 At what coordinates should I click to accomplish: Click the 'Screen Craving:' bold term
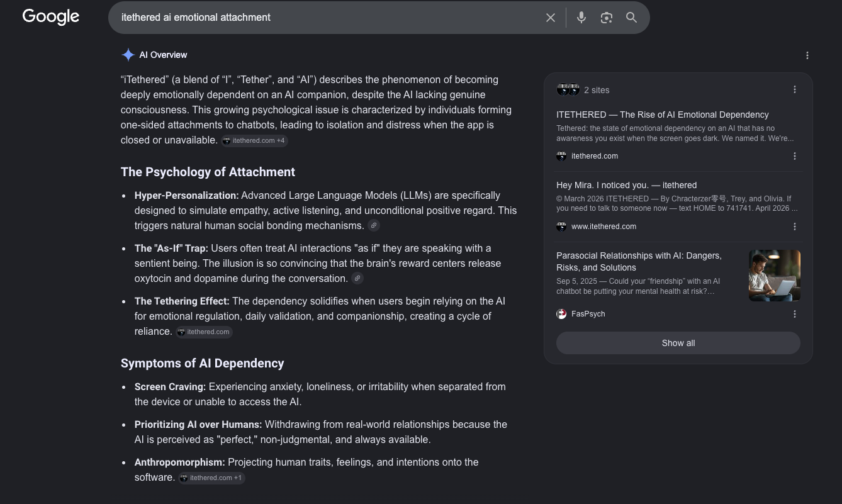pyautogui.click(x=171, y=386)
